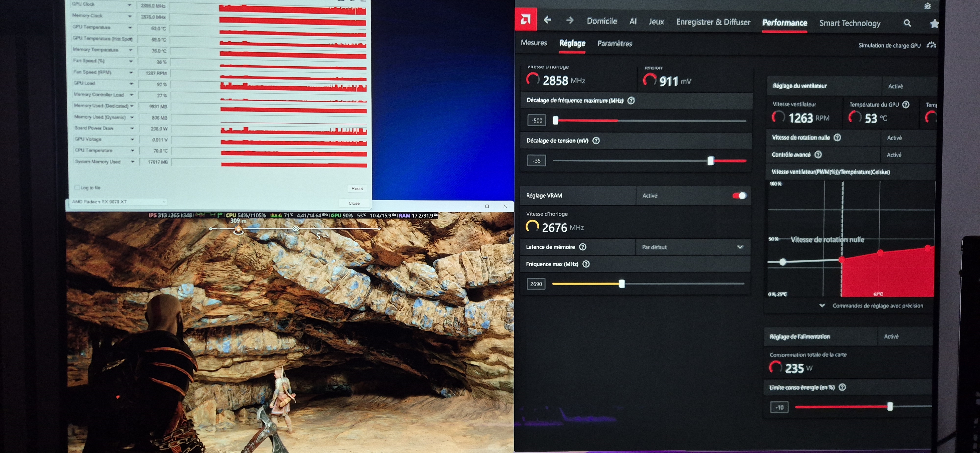
Task: Open the CPU Temperature sensor dropdown arrow
Action: [x=133, y=150]
